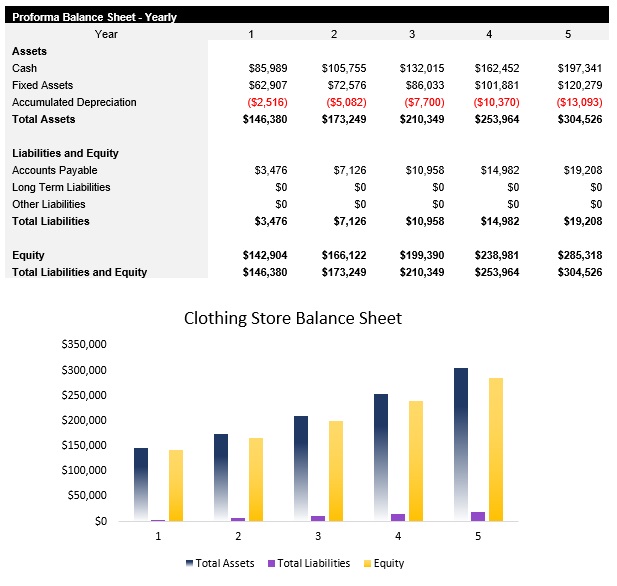Click the Total Assets legend swatch
This screenshot has width=617, height=586.
point(189,563)
